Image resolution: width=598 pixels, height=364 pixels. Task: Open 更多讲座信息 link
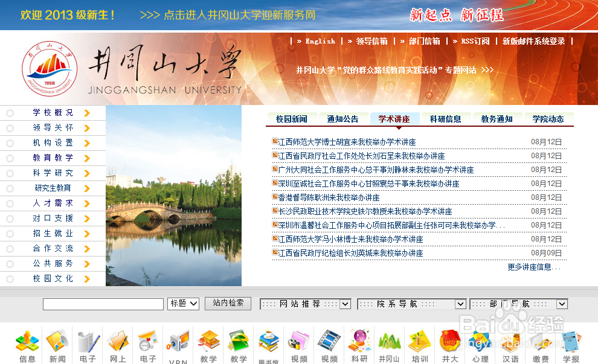coord(534,267)
